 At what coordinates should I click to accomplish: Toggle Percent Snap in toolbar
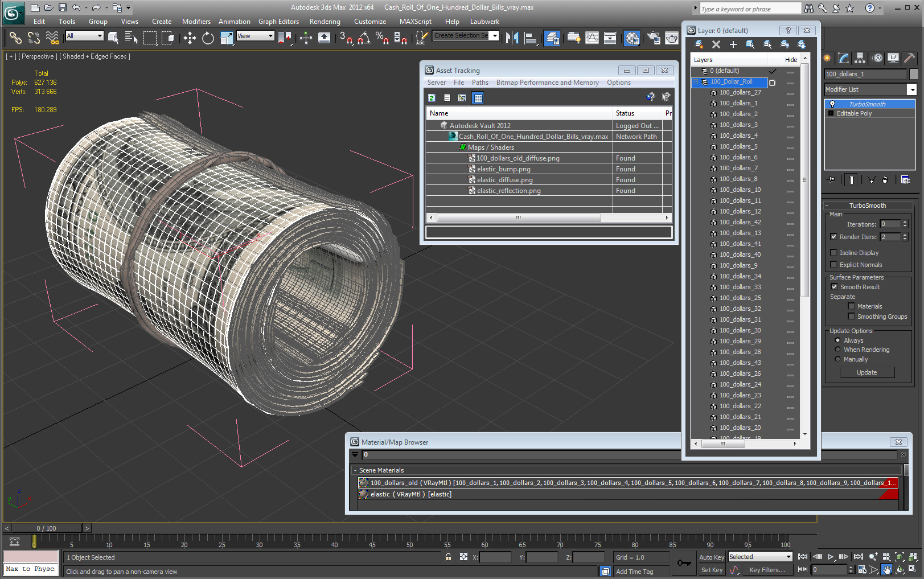tap(383, 38)
